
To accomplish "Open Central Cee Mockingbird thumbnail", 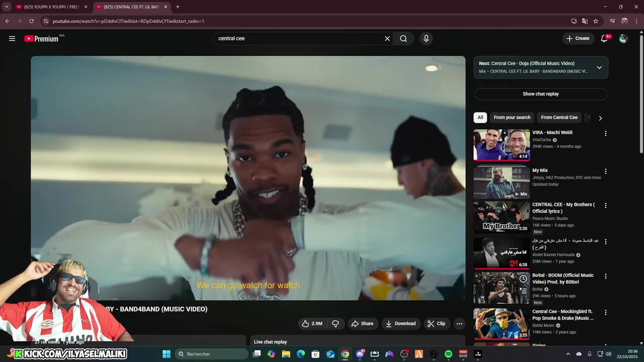I will click(502, 324).
